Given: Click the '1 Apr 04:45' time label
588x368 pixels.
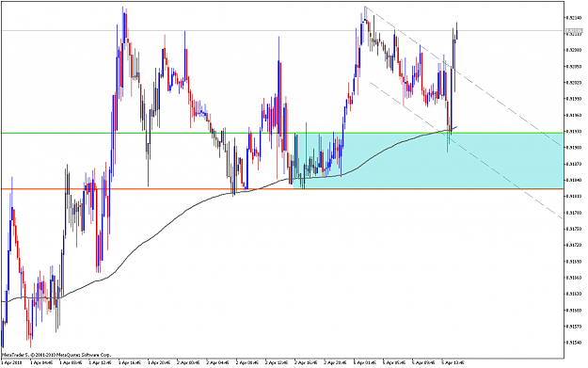Looking at the screenshot, I should click(41, 362).
